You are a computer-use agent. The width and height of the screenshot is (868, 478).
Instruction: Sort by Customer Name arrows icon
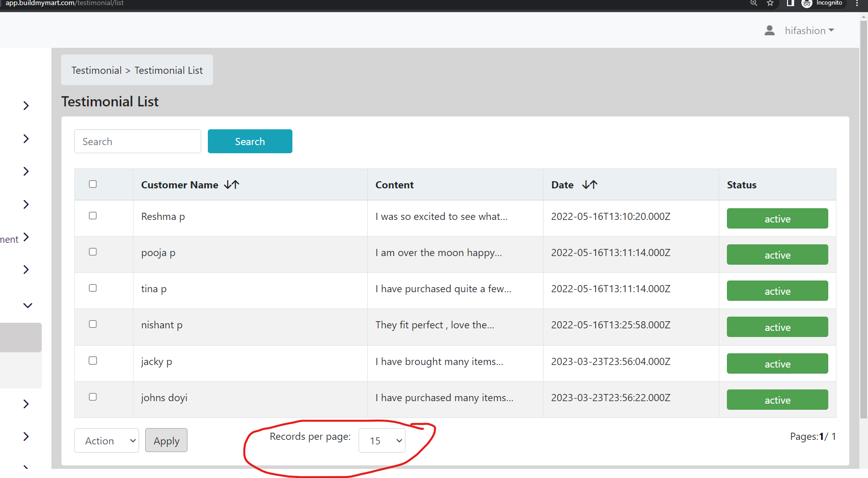click(232, 185)
